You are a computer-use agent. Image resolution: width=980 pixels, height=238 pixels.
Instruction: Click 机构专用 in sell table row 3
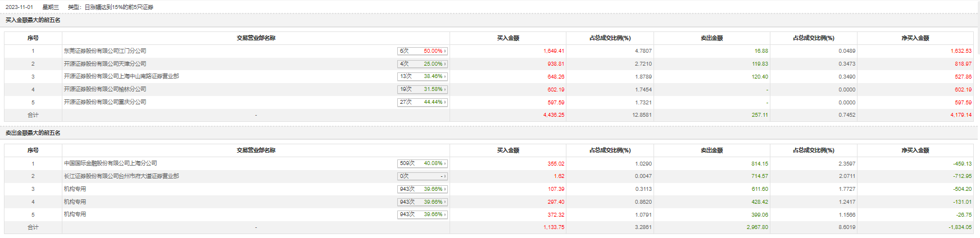[75, 189]
